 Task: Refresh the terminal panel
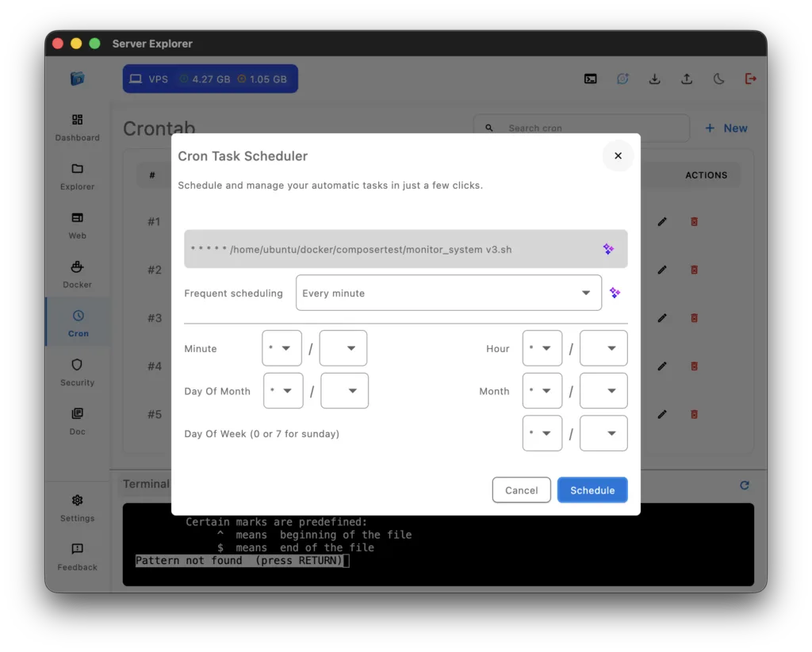(745, 485)
